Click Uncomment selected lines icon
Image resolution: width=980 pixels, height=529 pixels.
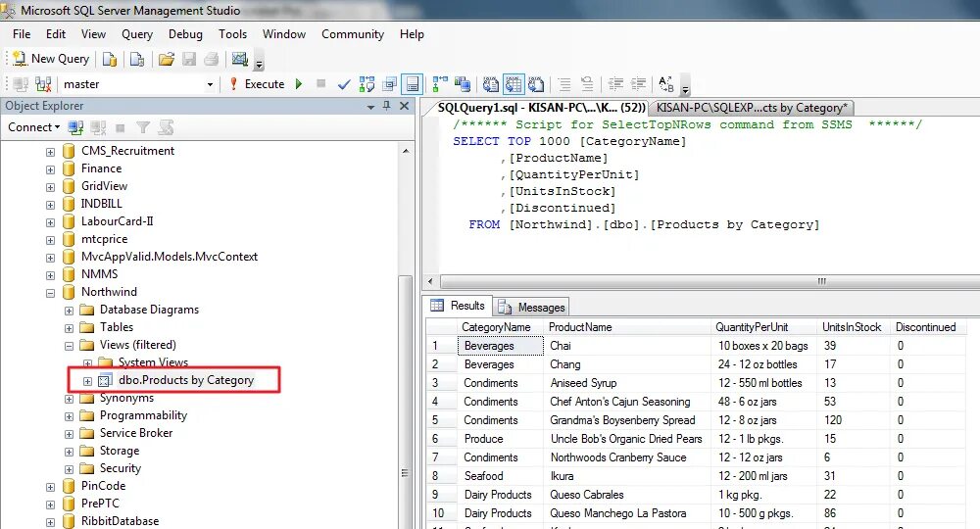pyautogui.click(x=587, y=83)
